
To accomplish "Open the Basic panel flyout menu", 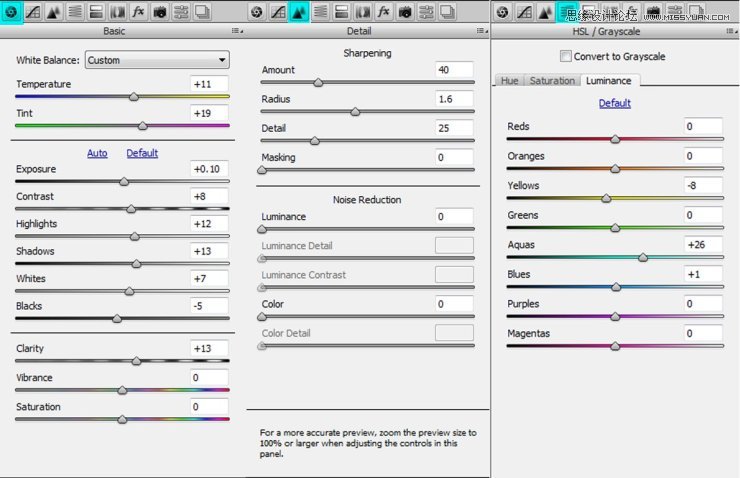I will (237, 31).
